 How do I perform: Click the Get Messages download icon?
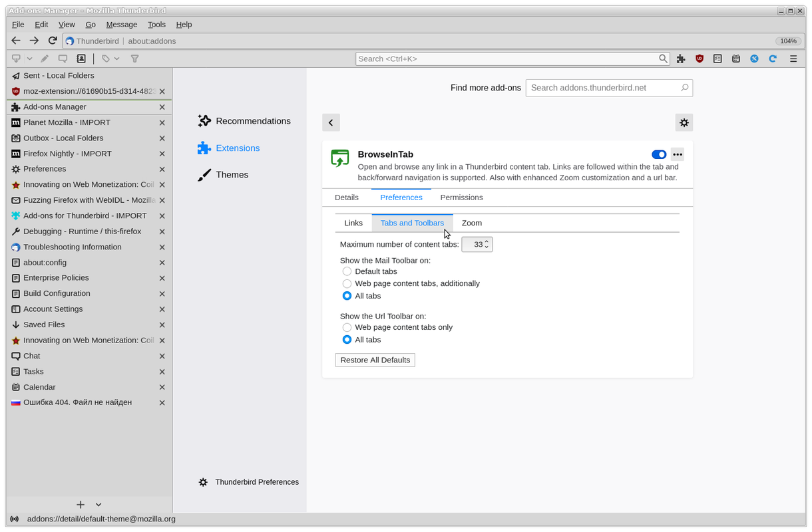17,59
